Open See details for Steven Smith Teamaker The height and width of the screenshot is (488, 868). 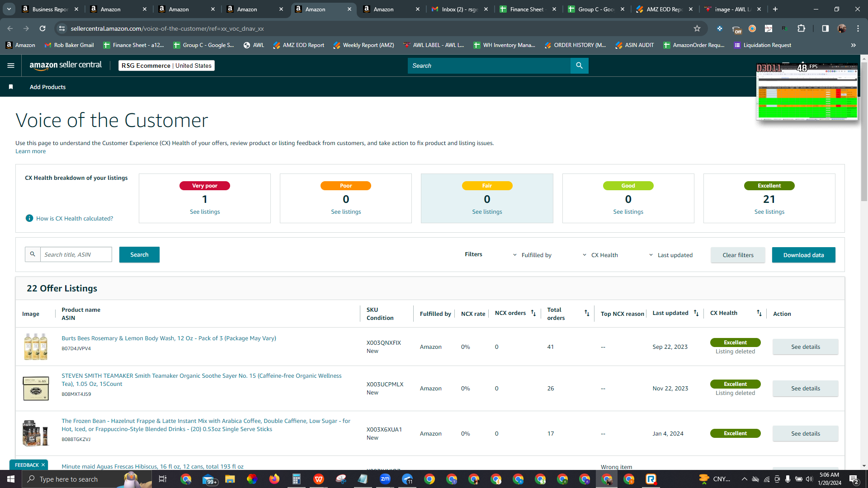(805, 388)
